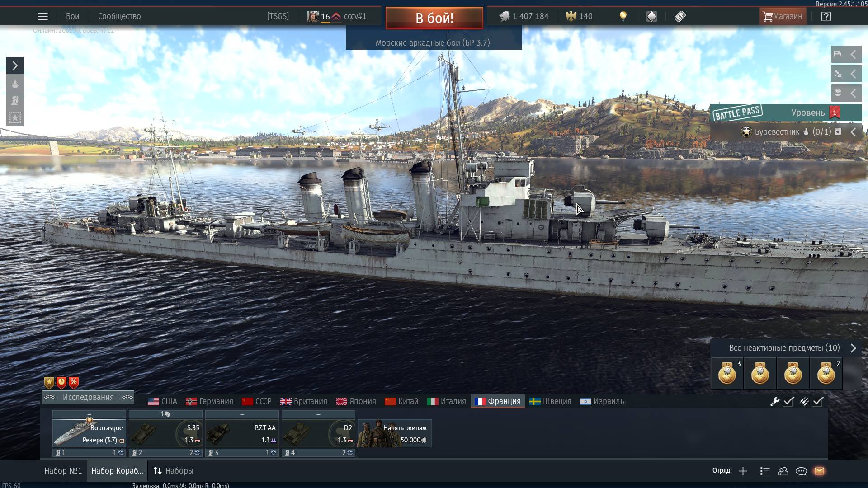This screenshot has width=868, height=488.
Task: Open the diamond items icon
Action: [x=651, y=17]
